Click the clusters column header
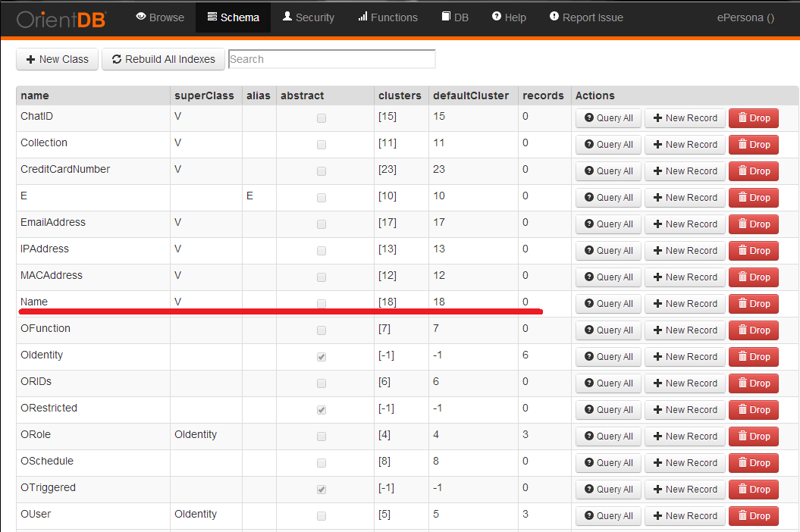Screen dimensions: 800x532 click(x=400, y=95)
